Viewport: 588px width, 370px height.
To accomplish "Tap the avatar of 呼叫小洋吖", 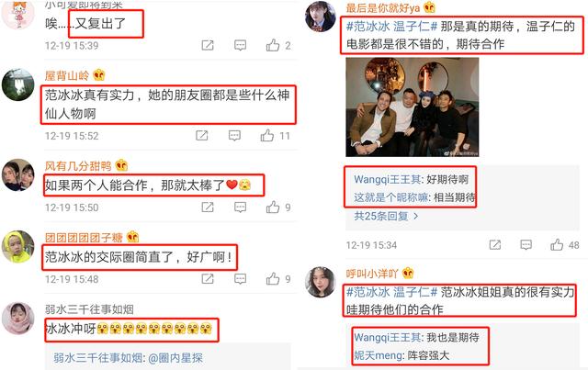I will 320,282.
